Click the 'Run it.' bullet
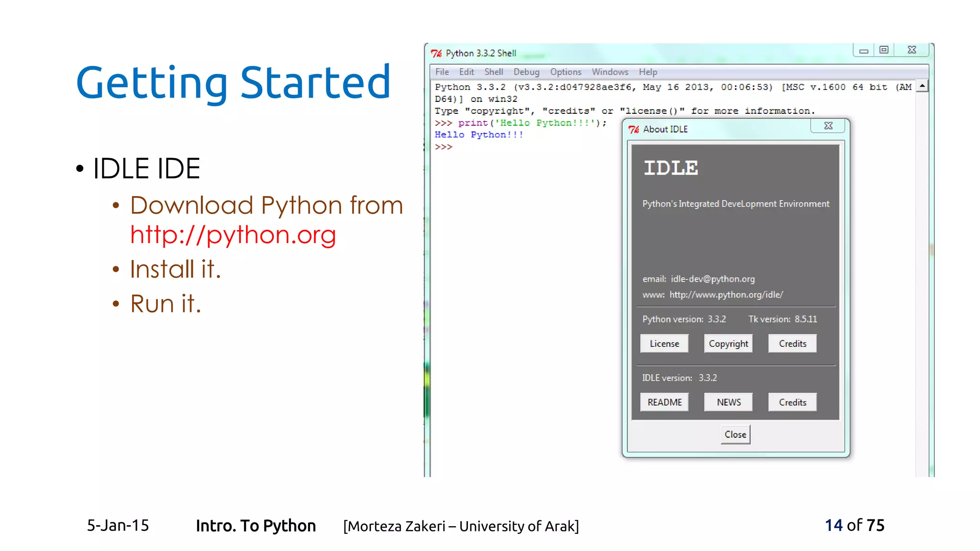This screenshot has width=980, height=551. click(166, 304)
